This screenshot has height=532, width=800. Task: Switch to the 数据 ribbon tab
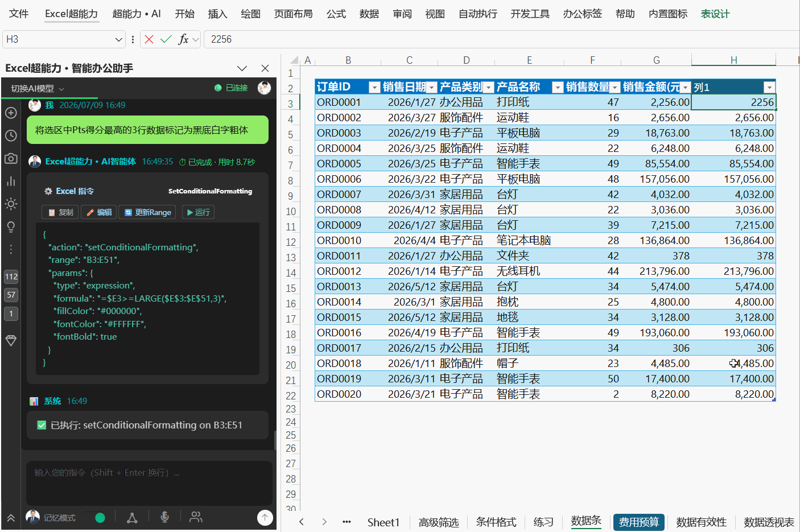pyautogui.click(x=369, y=14)
